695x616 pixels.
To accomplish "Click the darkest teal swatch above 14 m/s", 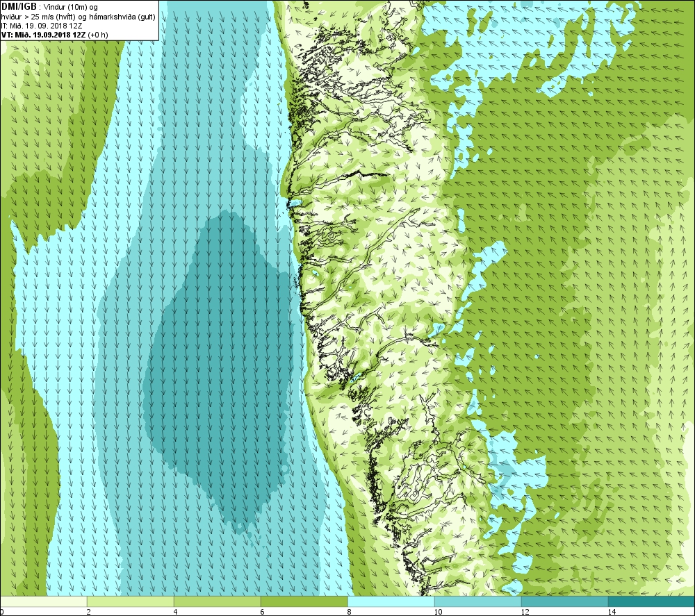I will pos(652,601).
